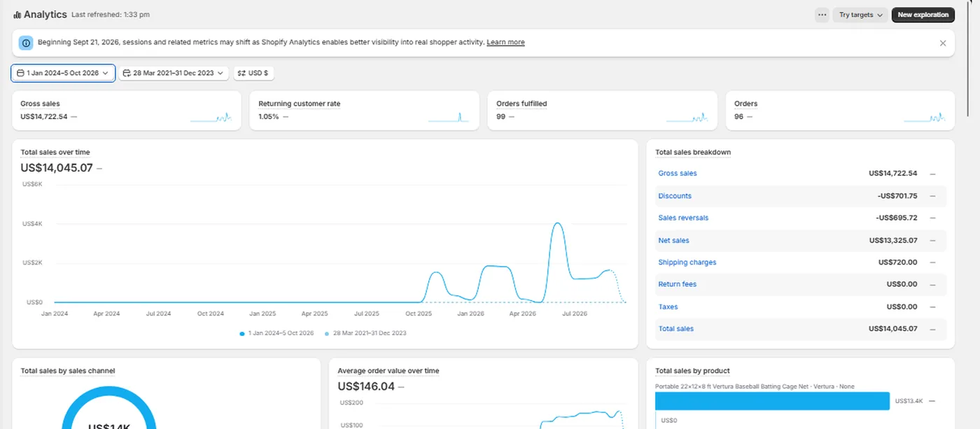Click the Orders card sparkline
This screenshot has height=429, width=980.
pos(925,117)
